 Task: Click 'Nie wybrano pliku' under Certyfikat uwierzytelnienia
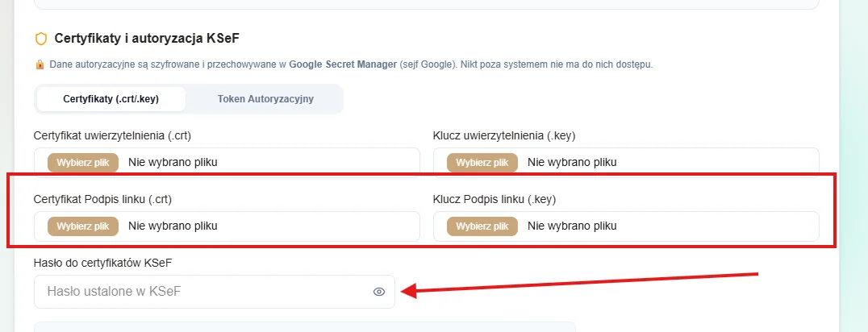pyautogui.click(x=173, y=163)
